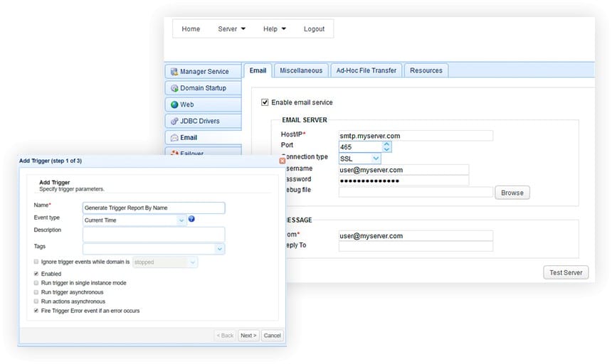
Task: Open the Server menu dropdown
Action: pyautogui.click(x=231, y=29)
